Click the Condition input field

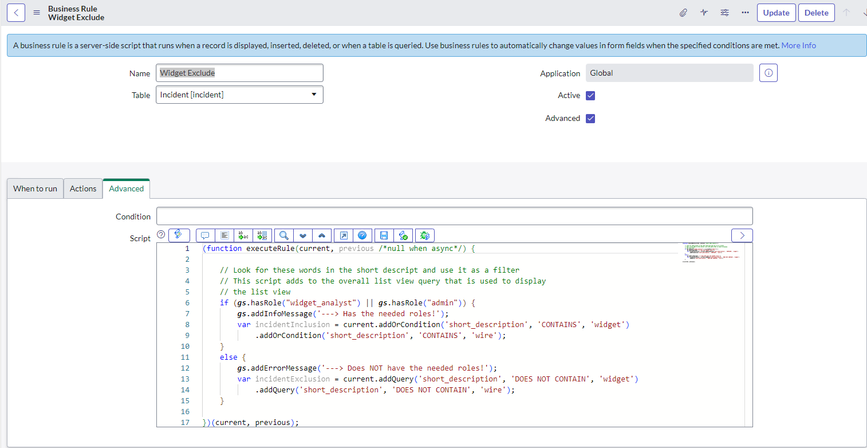(x=455, y=216)
